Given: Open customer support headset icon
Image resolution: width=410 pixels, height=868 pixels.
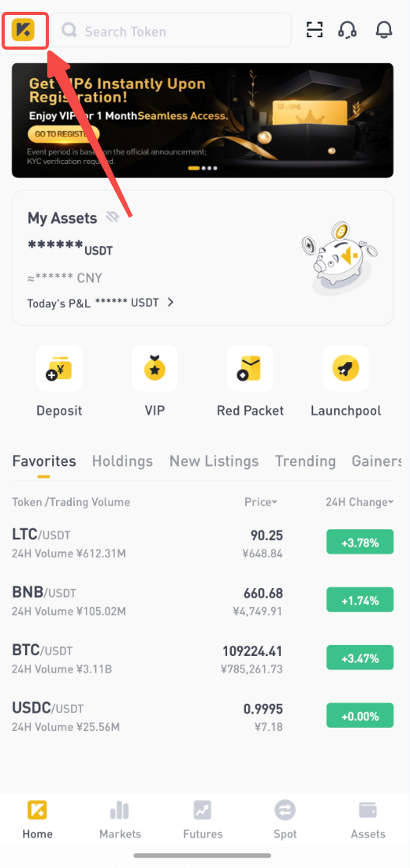Looking at the screenshot, I should (347, 30).
